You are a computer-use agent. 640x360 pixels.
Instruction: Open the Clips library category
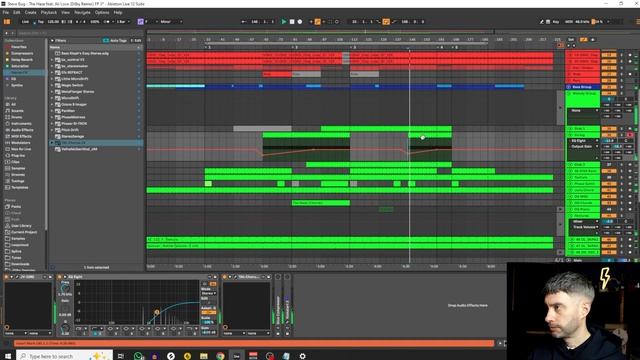(x=16, y=162)
